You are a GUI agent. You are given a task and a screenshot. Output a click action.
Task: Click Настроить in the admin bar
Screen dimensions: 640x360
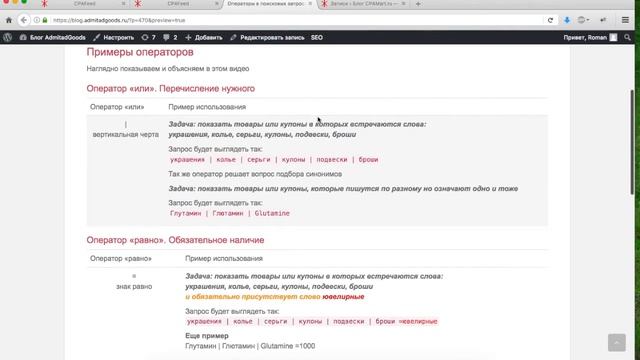[113, 37]
